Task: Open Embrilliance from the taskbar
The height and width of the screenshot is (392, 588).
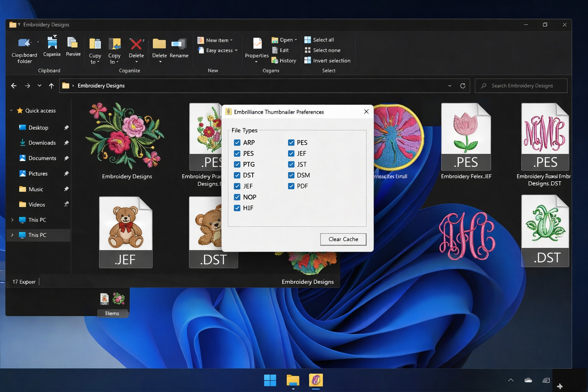Action: (x=315, y=380)
